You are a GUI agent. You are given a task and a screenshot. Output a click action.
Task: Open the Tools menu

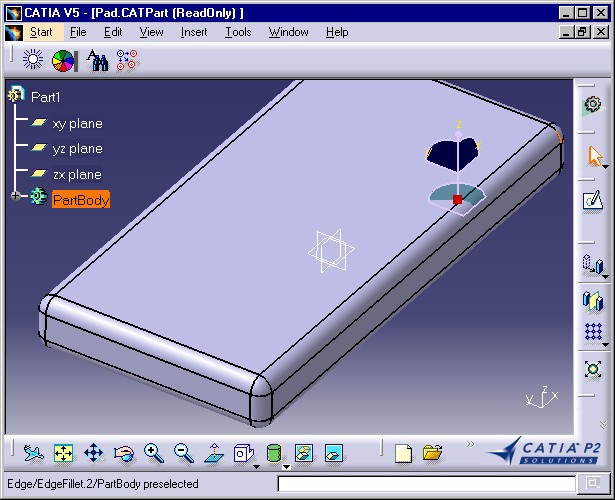[238, 32]
